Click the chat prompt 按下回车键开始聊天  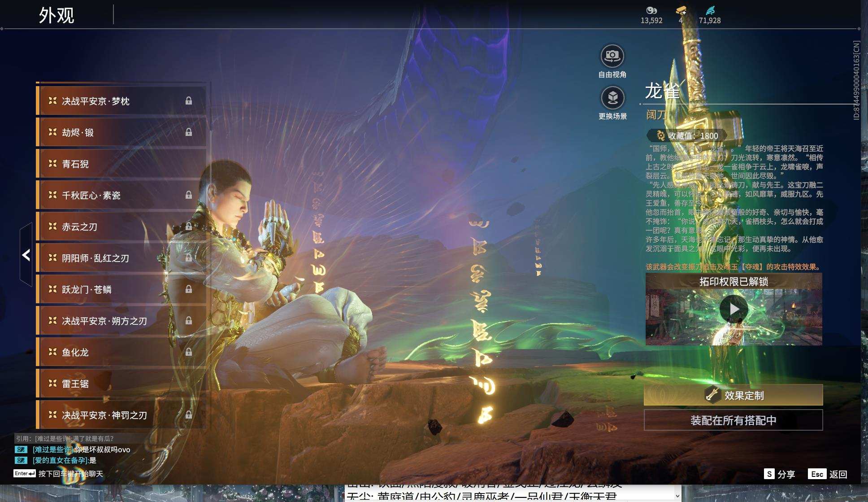(71, 474)
